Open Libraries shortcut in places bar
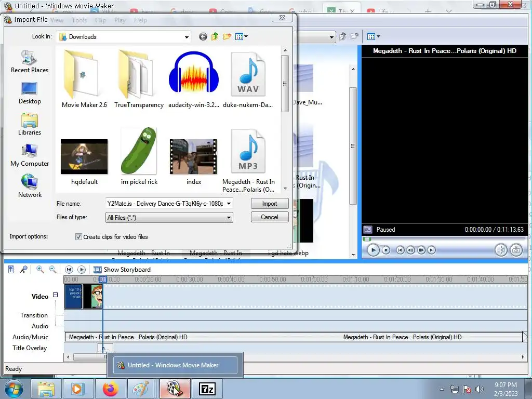The height and width of the screenshot is (399, 532). point(30,124)
